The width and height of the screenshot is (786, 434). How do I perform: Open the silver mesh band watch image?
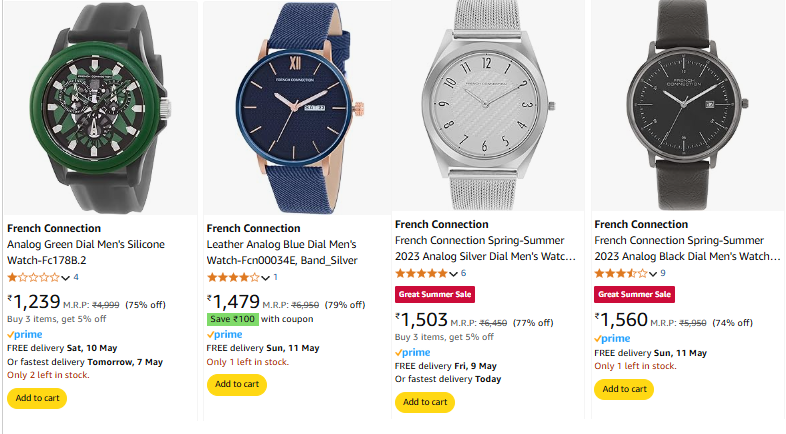click(x=487, y=105)
